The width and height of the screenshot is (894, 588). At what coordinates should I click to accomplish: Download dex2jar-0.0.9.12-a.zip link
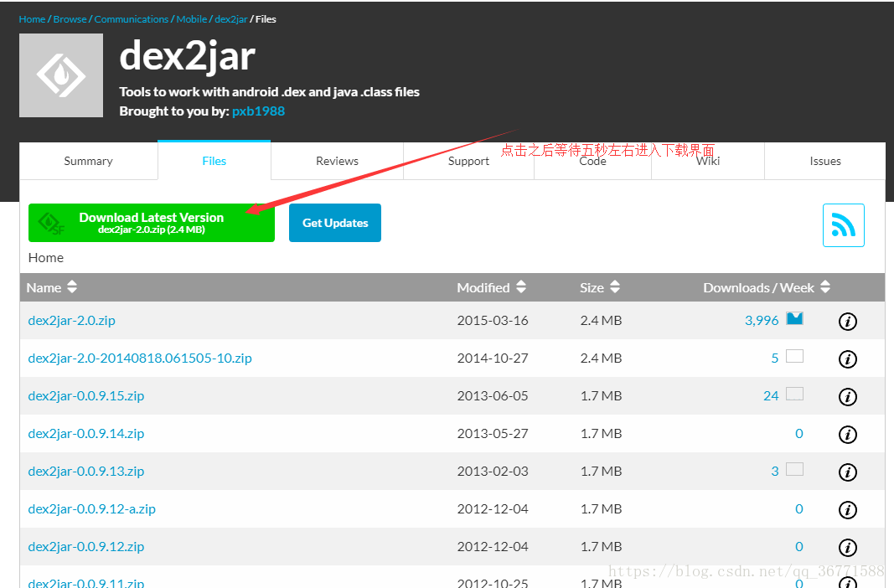pyautogui.click(x=92, y=508)
